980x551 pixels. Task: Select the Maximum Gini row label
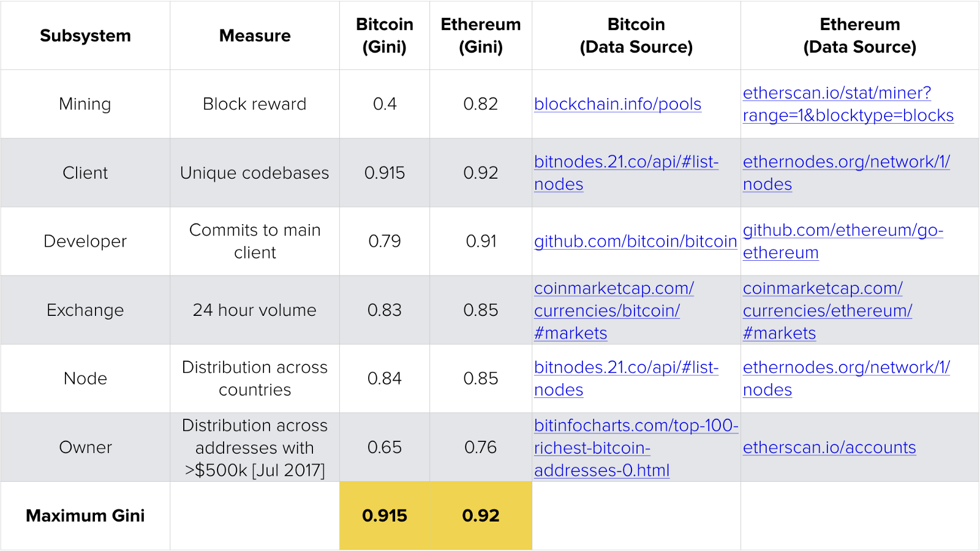(85, 515)
